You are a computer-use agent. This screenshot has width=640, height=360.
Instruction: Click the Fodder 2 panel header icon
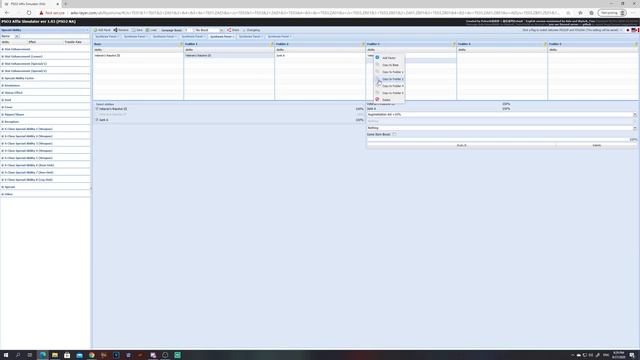tap(363, 44)
